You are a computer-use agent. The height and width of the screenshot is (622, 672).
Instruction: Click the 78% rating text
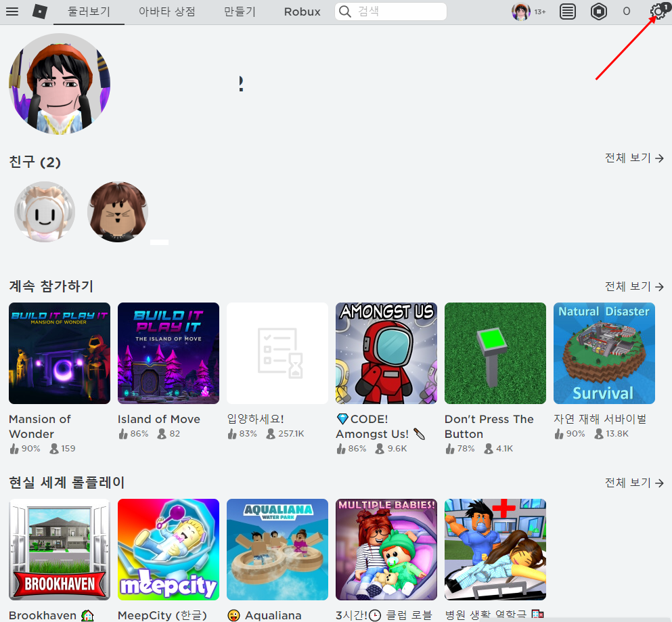pos(466,449)
